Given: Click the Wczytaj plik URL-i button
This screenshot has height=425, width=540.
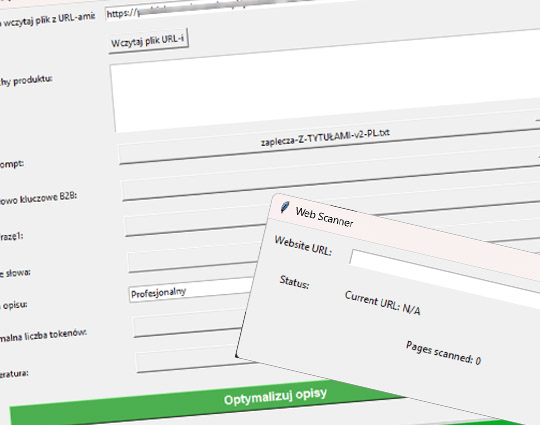Looking at the screenshot, I should point(148,41).
